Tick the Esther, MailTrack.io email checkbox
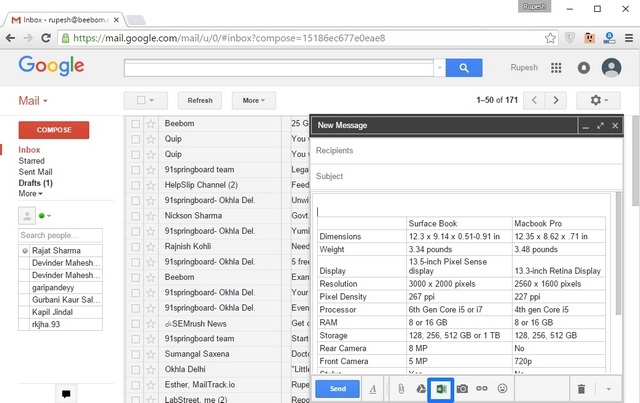This screenshot has height=403, width=640. click(x=136, y=385)
